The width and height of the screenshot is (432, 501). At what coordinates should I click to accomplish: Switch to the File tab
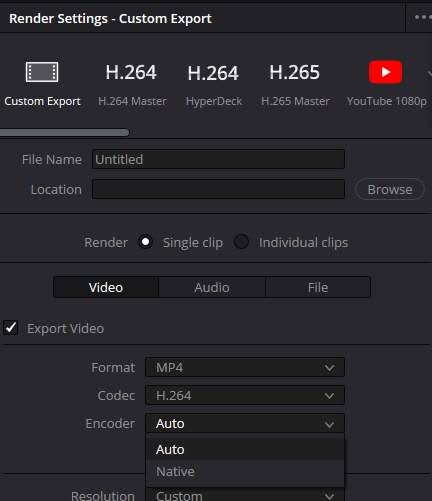pos(318,287)
